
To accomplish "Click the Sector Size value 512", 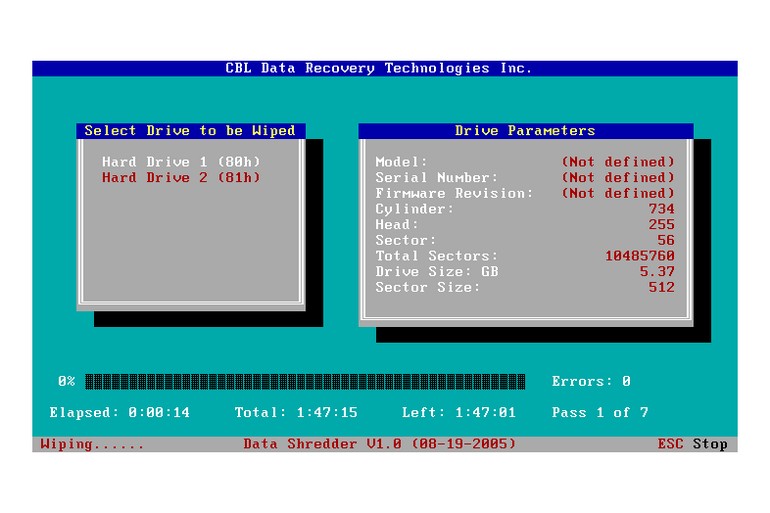I will [661, 288].
